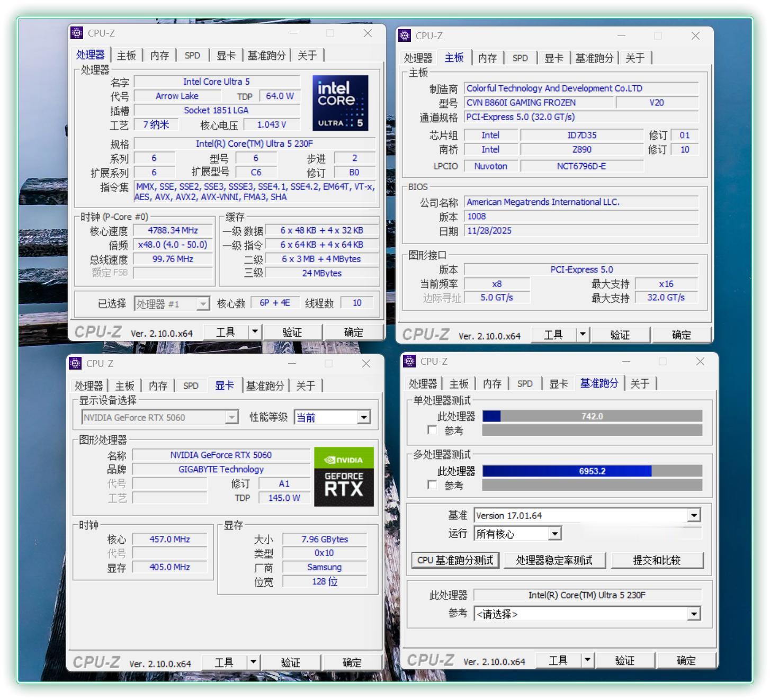
Task: Click the CPU-Z icon in the processor window title bar
Action: [77, 33]
